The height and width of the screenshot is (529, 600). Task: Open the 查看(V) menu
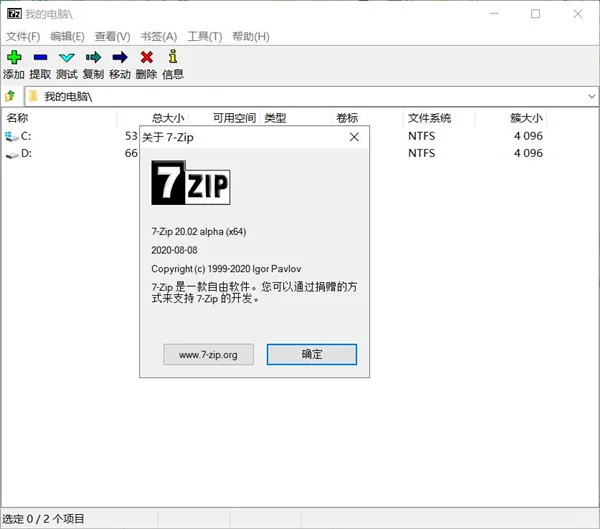coord(112,37)
